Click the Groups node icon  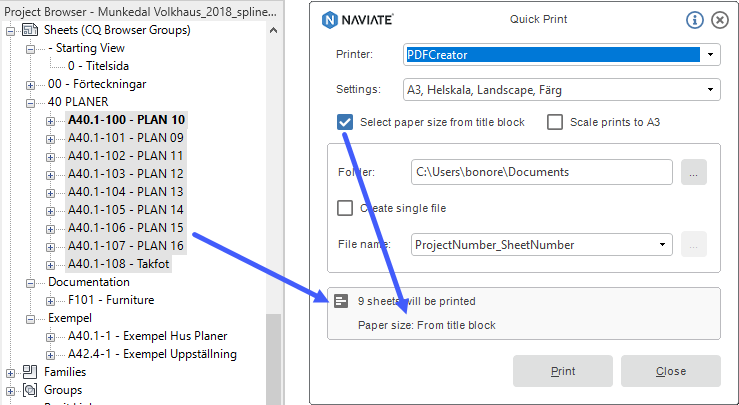pyautogui.click(x=30, y=390)
